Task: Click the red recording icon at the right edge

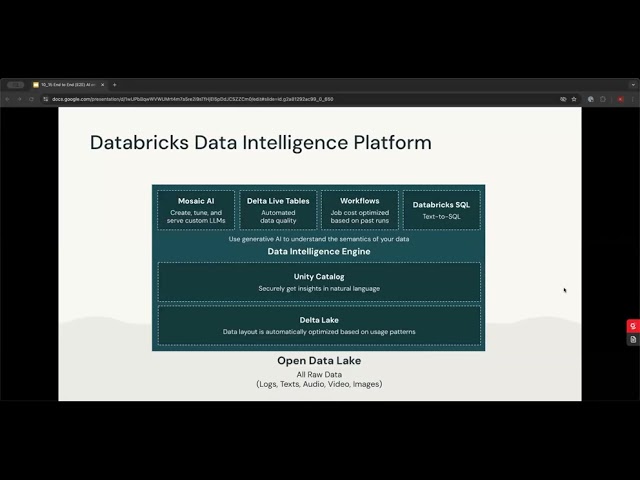Action: (x=633, y=326)
